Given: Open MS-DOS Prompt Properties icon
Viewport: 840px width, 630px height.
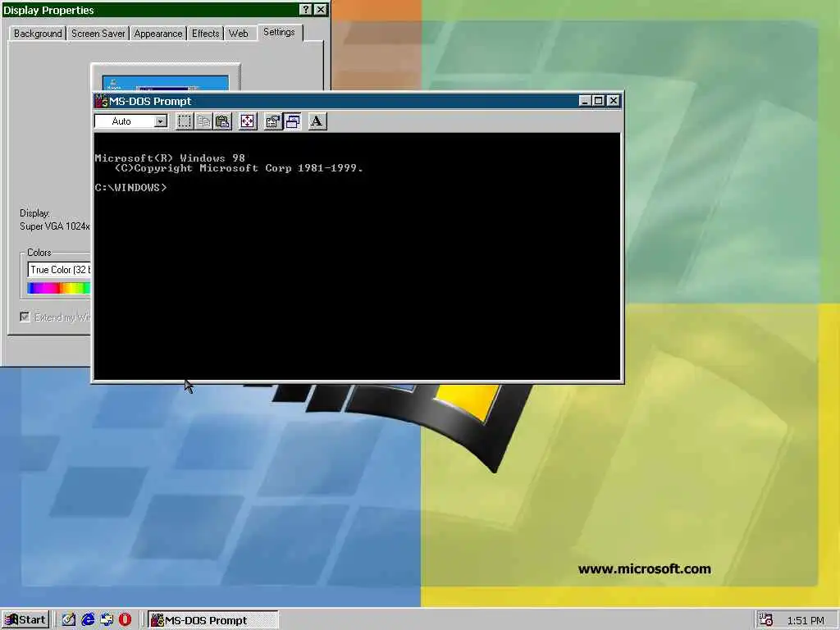Looking at the screenshot, I should click(273, 121).
